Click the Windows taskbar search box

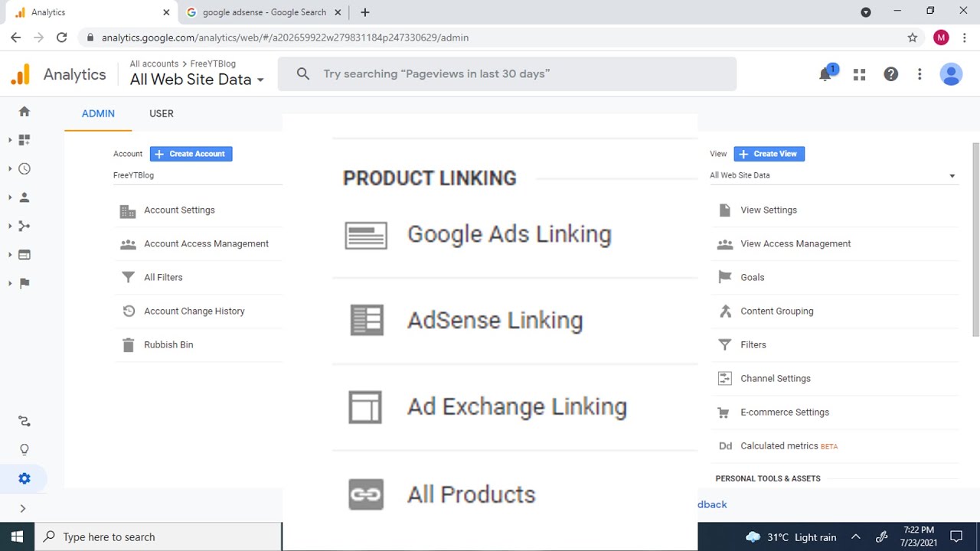(x=158, y=537)
